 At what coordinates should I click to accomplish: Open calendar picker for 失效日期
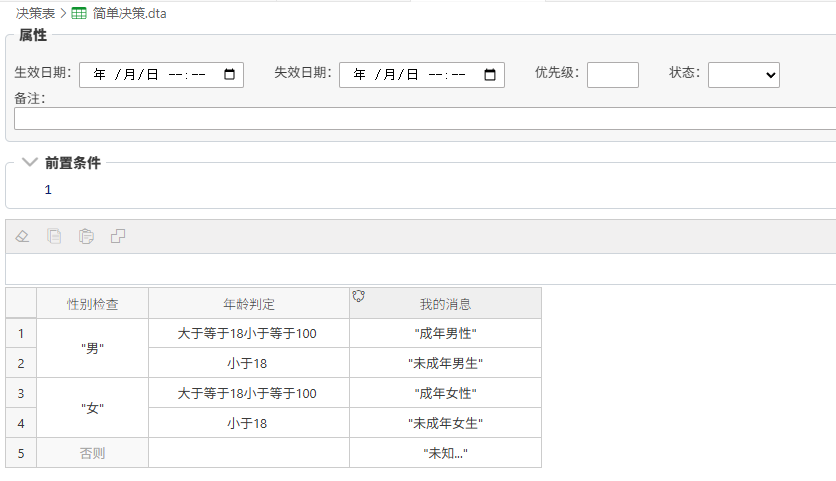pyautogui.click(x=489, y=75)
